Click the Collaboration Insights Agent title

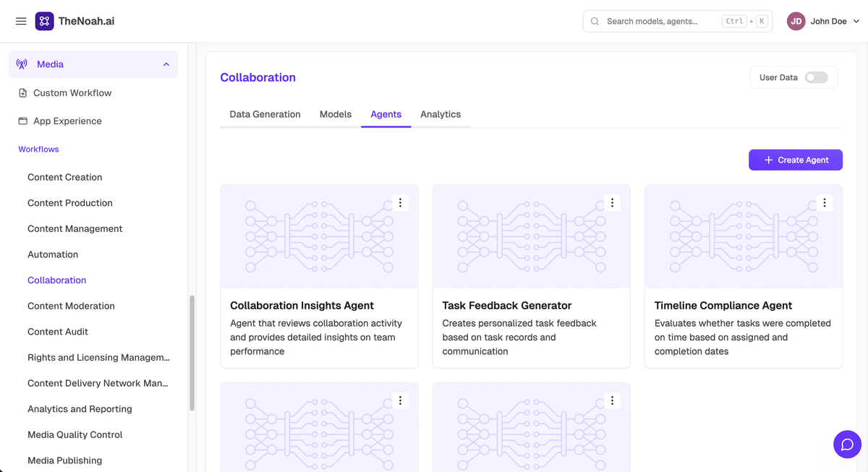click(302, 306)
